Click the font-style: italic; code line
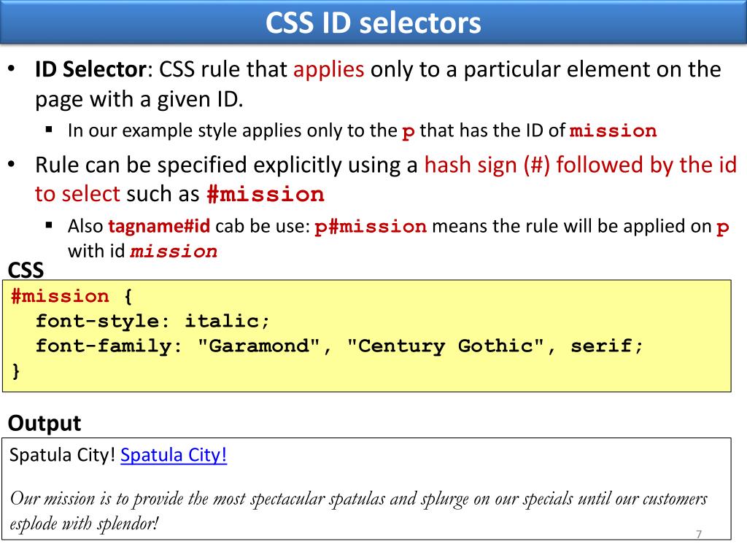The image size is (747, 560). pyautogui.click(x=153, y=321)
